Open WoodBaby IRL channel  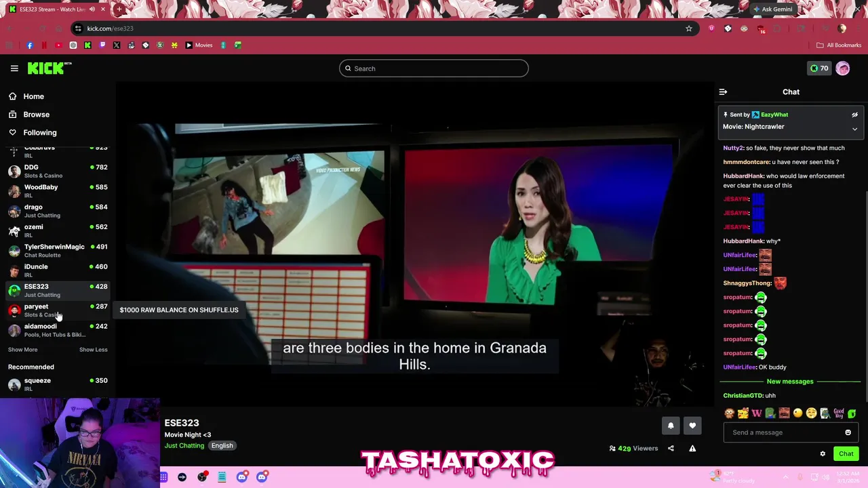tap(58, 190)
